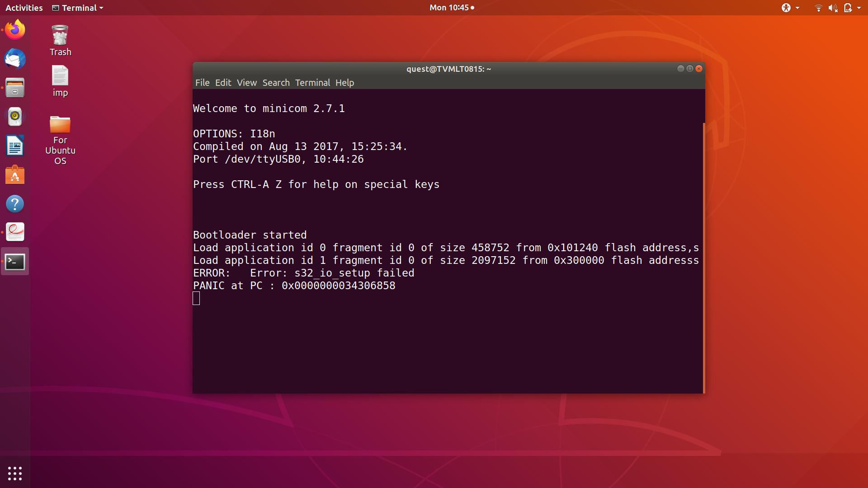Screen dimensions: 868x488
Task: Open the Search menu
Action: click(x=276, y=83)
